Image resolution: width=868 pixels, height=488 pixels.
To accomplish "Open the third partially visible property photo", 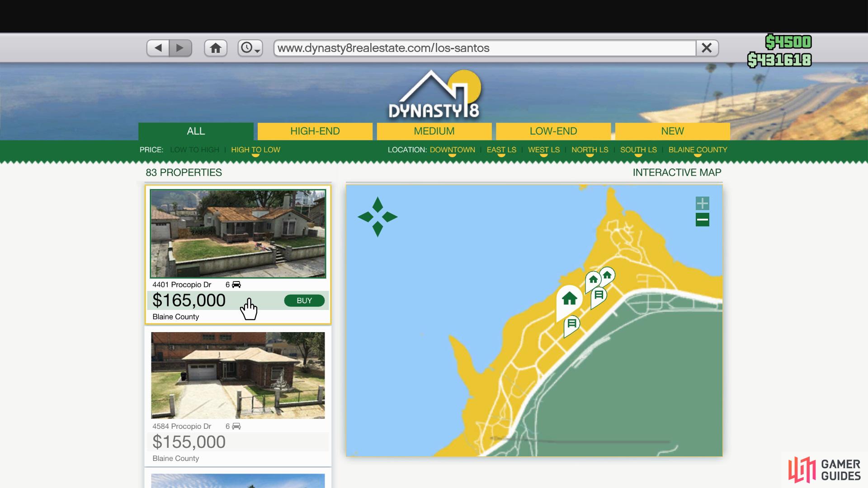I will (238, 481).
